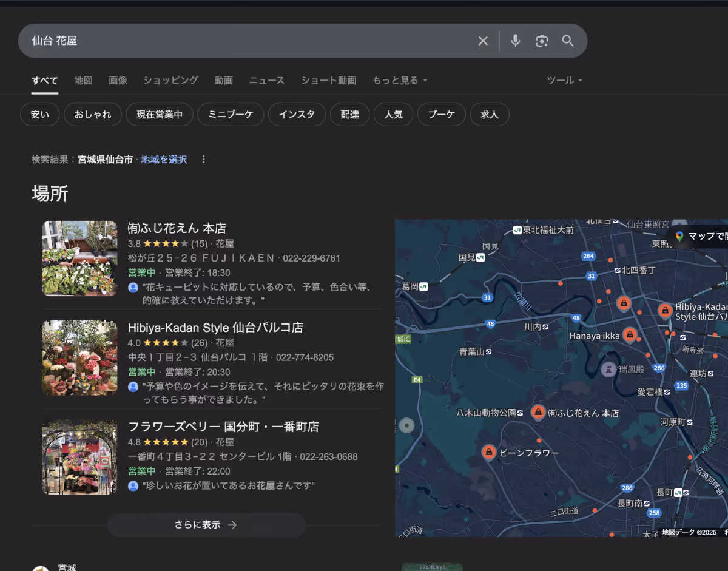Screen dimensions: 728x571
Task: Click the phone number 022-263-0688
Action: (329, 457)
